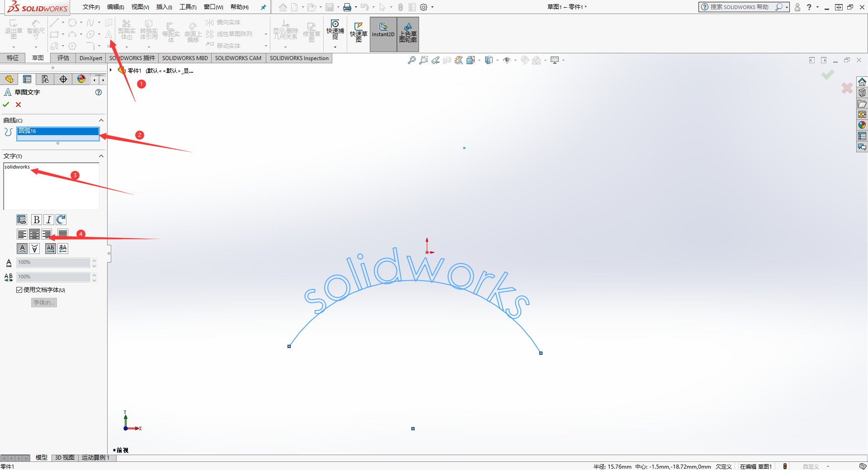868x470 pixels.
Task: Open the Design Library task pane icon
Action: pos(862,93)
